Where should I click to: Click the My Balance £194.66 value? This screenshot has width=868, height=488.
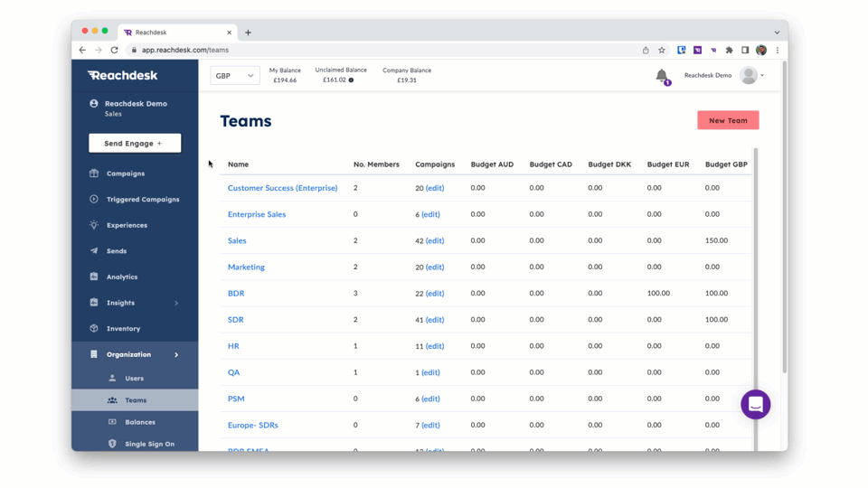point(285,80)
